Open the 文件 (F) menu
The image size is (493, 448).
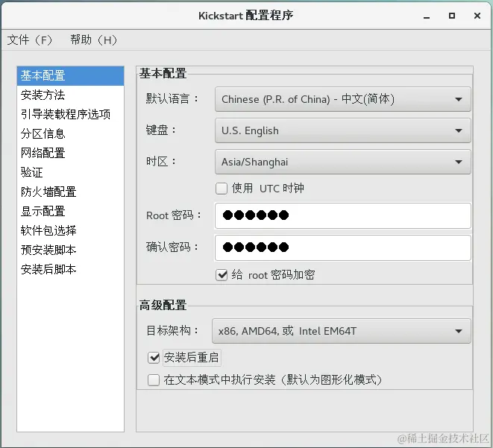30,40
